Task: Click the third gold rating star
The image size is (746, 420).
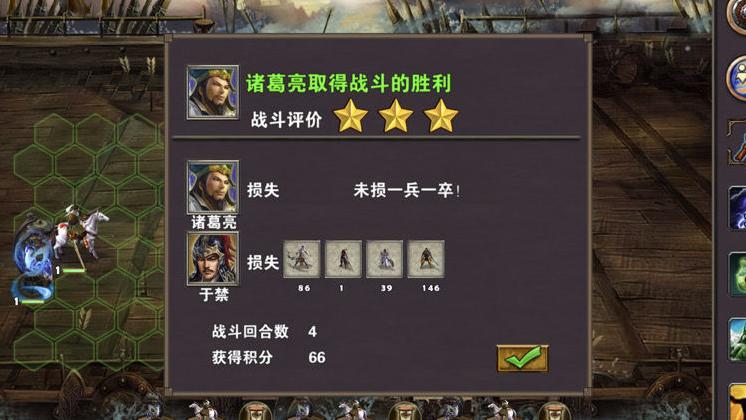Action: (441, 116)
